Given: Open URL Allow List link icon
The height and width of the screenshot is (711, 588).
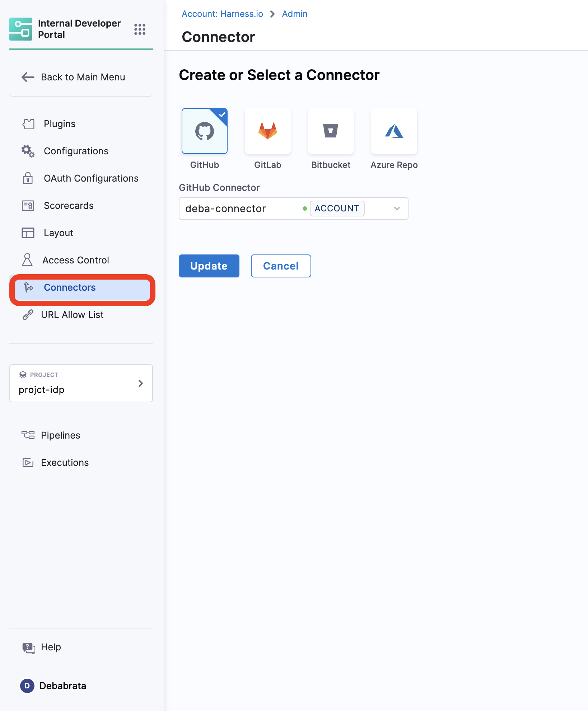Looking at the screenshot, I should 28,315.
